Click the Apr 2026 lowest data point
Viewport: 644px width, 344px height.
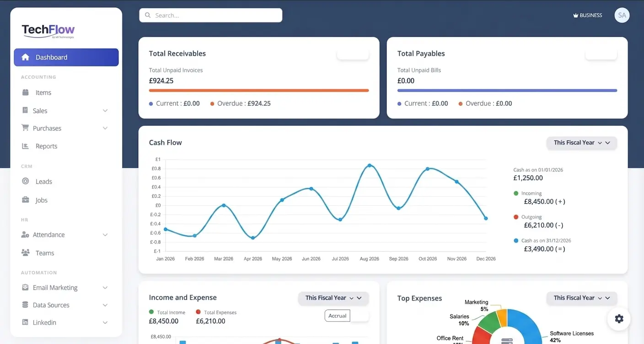pos(253,238)
